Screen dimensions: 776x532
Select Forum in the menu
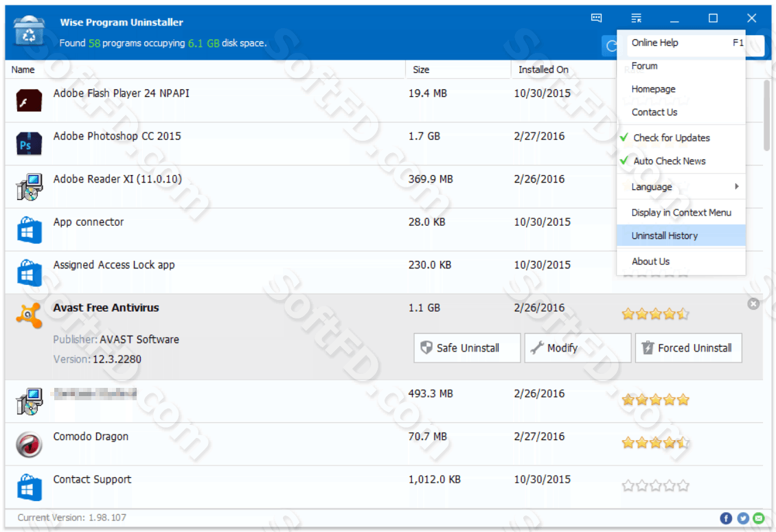point(681,66)
